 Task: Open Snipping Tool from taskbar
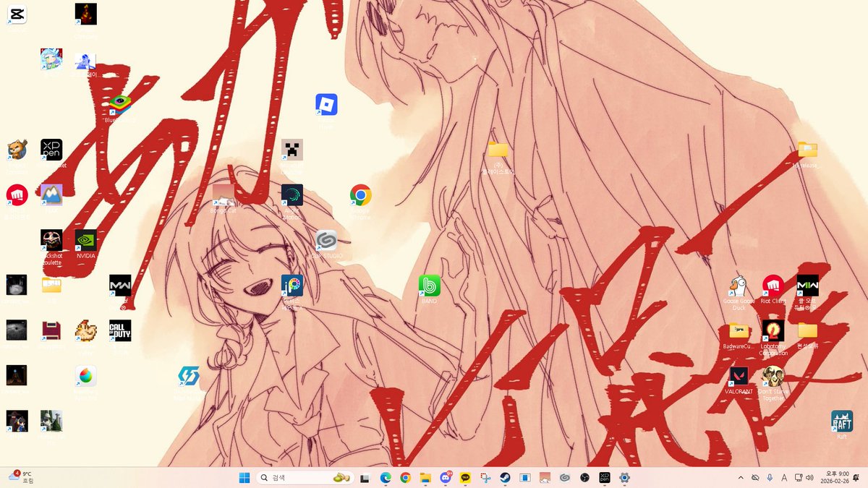485,477
